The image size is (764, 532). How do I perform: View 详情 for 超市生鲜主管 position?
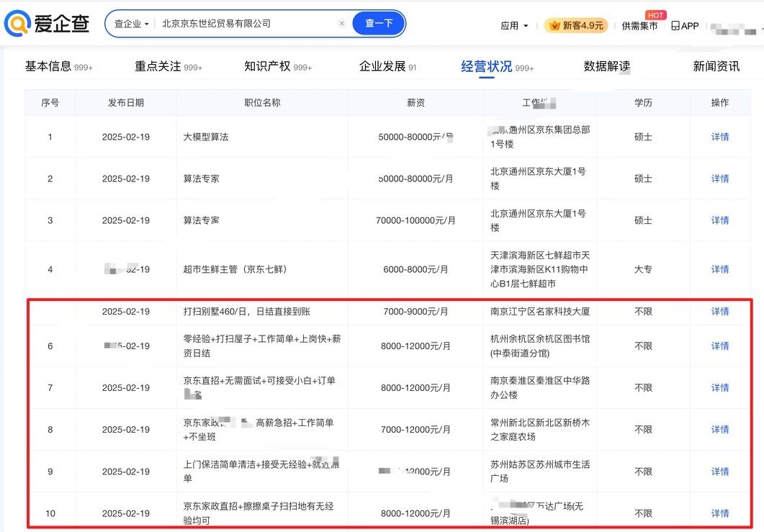(x=720, y=269)
